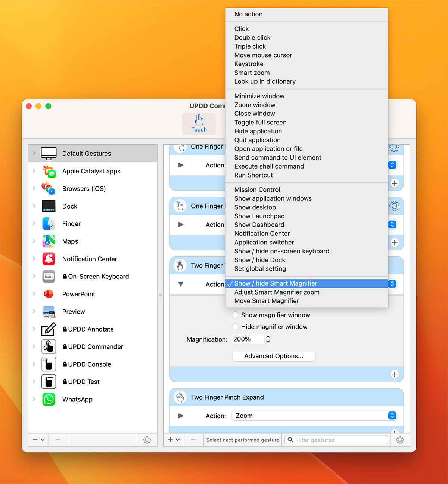Expand the Default Gestures tree item
This screenshot has height=484, width=448.
click(33, 153)
